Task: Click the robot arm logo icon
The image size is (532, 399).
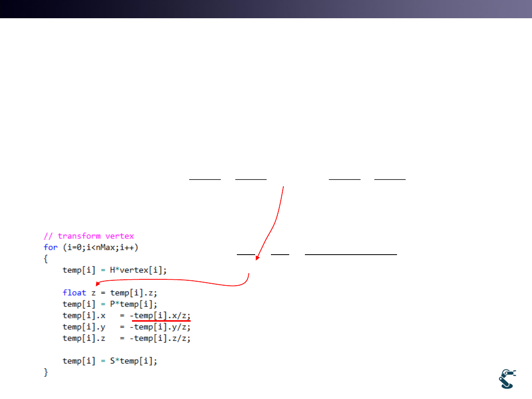Action: pyautogui.click(x=508, y=378)
